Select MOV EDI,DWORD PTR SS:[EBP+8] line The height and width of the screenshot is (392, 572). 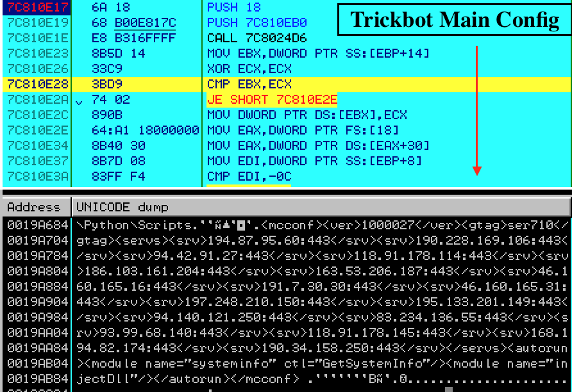(314, 161)
